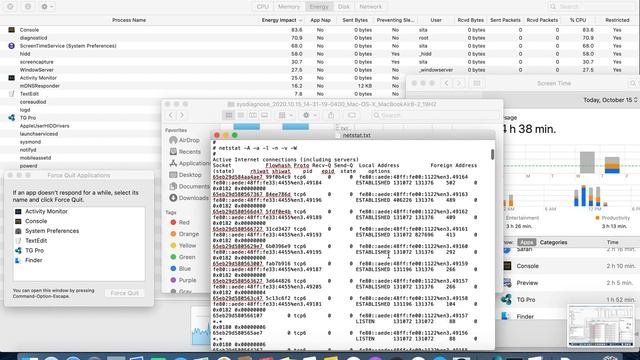Viewport: 640px width, 360px height.
Task: Select the Console row in Screen Time
Action: pos(571,266)
